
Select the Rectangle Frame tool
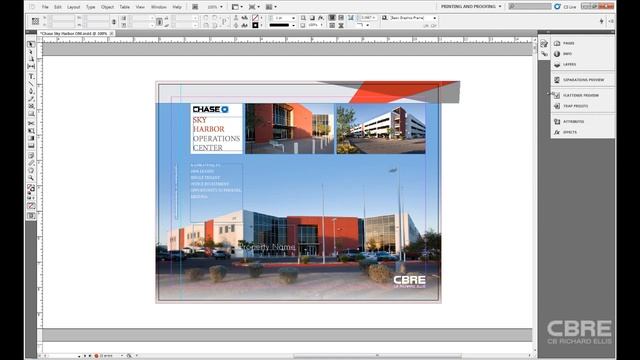(x=31, y=106)
